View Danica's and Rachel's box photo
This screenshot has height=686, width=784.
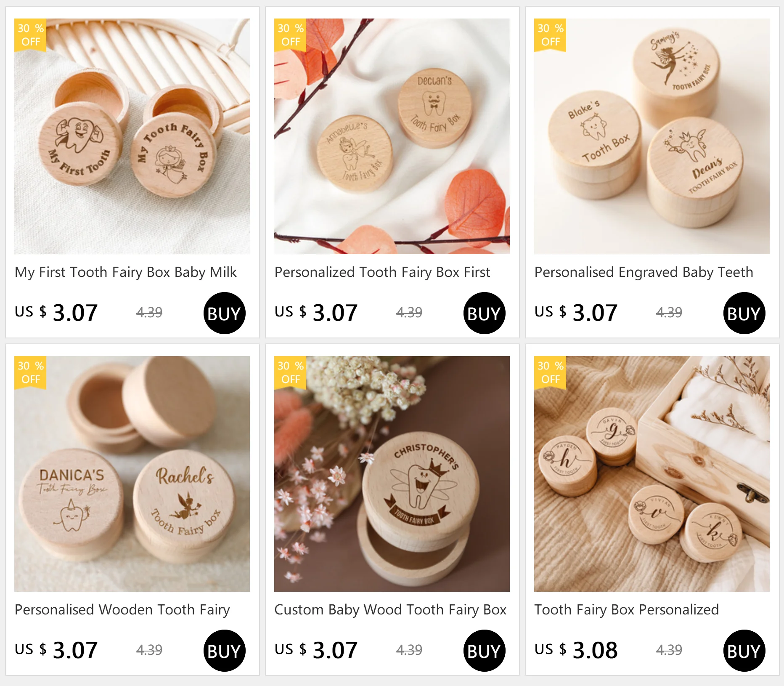pos(132,474)
